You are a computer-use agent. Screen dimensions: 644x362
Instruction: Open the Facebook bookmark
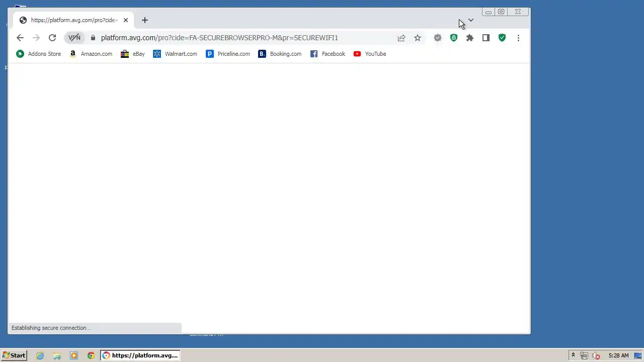328,54
